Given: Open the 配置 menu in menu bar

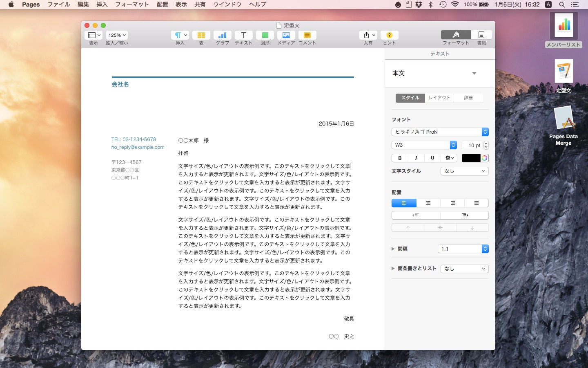Looking at the screenshot, I should [162, 4].
